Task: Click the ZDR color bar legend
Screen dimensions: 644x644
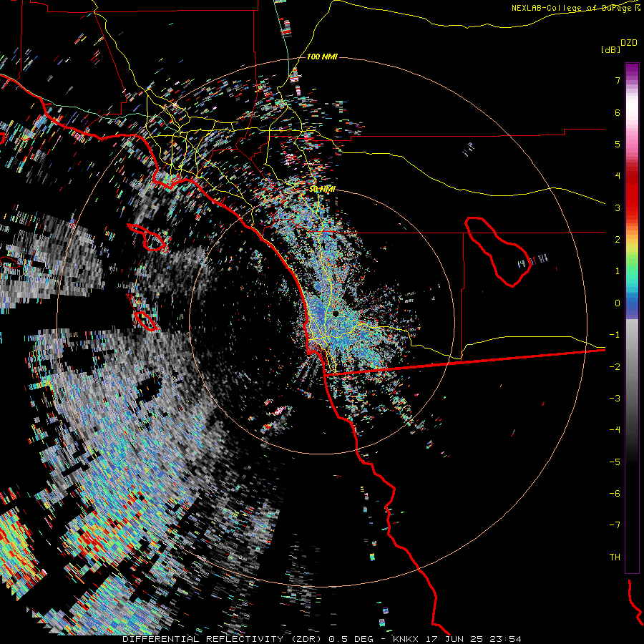Action: (x=632, y=318)
